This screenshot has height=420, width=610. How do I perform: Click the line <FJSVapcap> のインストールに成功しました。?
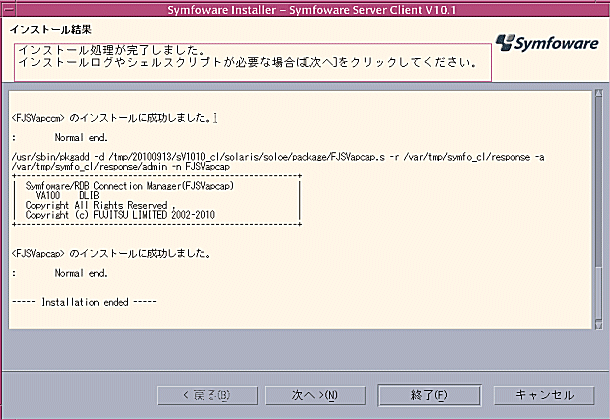(x=112, y=254)
